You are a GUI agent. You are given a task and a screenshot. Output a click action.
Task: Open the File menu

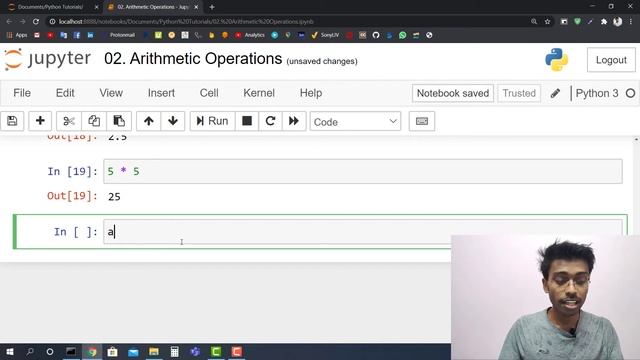pyautogui.click(x=22, y=93)
